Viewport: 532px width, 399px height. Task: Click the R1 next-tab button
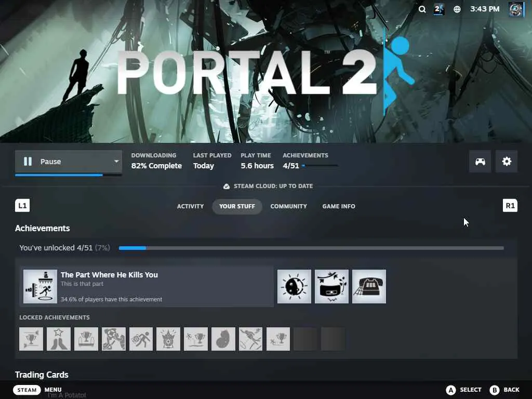(510, 206)
